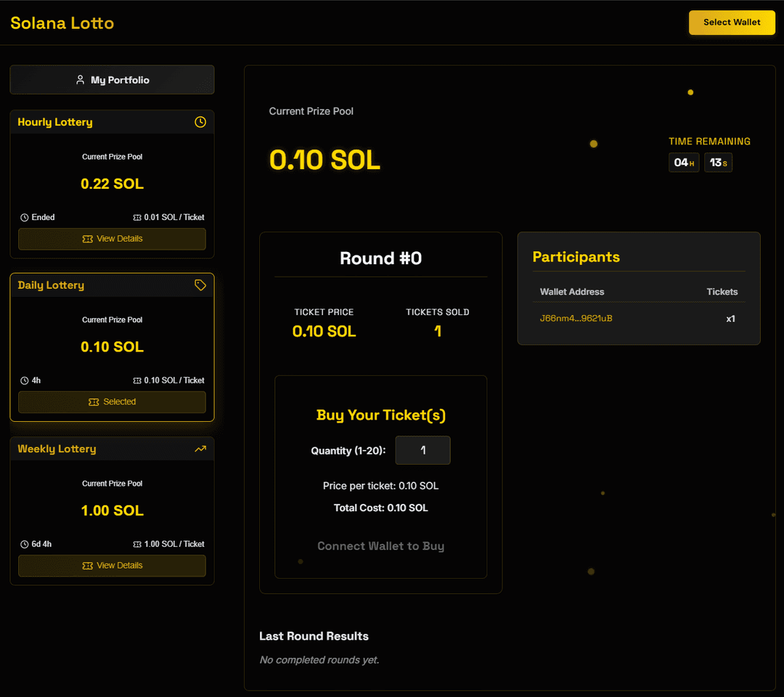Click the Last Round Results heading
The width and height of the screenshot is (784, 697).
(314, 636)
